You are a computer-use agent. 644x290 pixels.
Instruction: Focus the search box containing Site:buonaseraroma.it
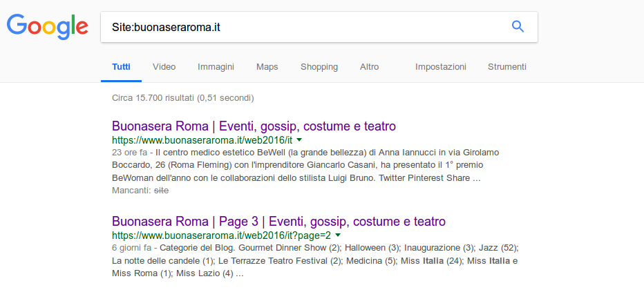tap(319, 27)
